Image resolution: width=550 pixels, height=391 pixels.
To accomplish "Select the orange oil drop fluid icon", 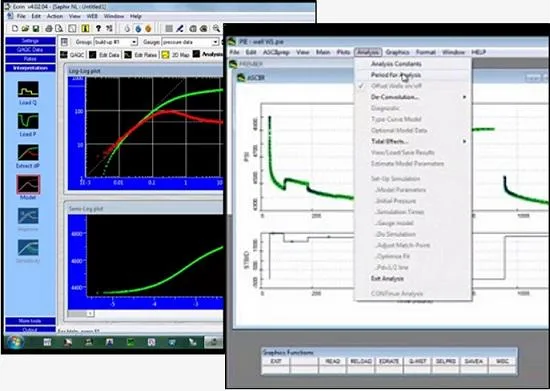I will (x=148, y=28).
